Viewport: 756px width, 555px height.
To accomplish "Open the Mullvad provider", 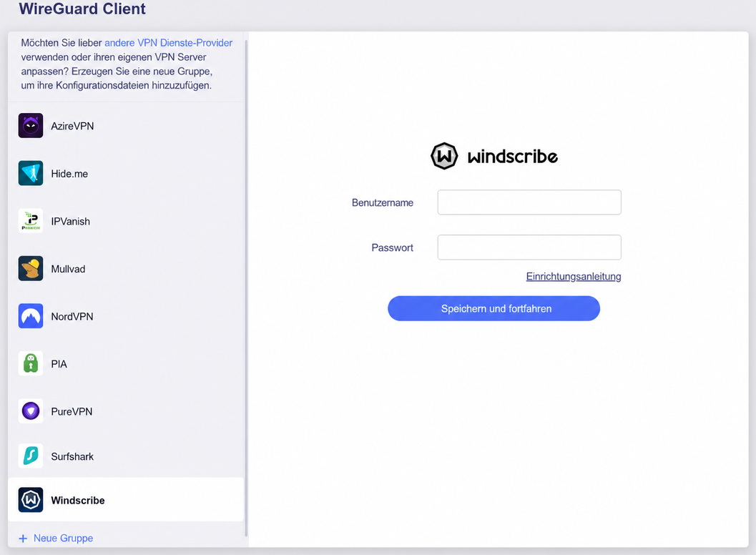I will click(x=126, y=269).
